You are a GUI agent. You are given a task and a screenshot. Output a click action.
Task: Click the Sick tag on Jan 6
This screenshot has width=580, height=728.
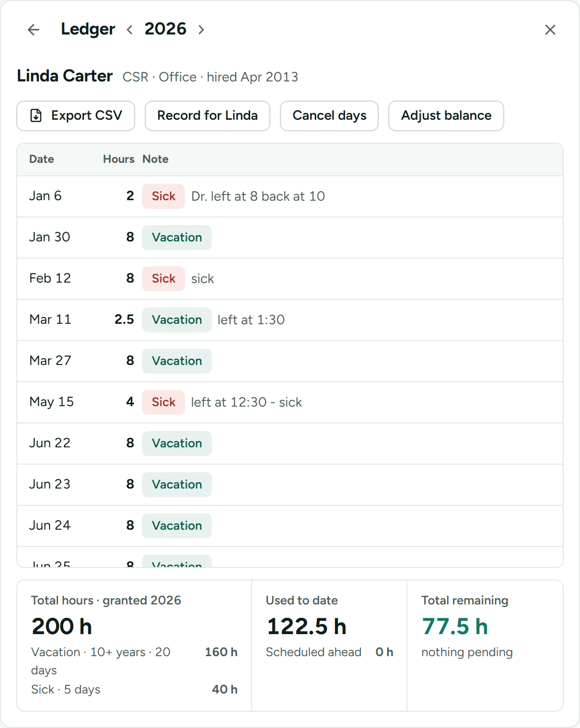click(x=163, y=196)
